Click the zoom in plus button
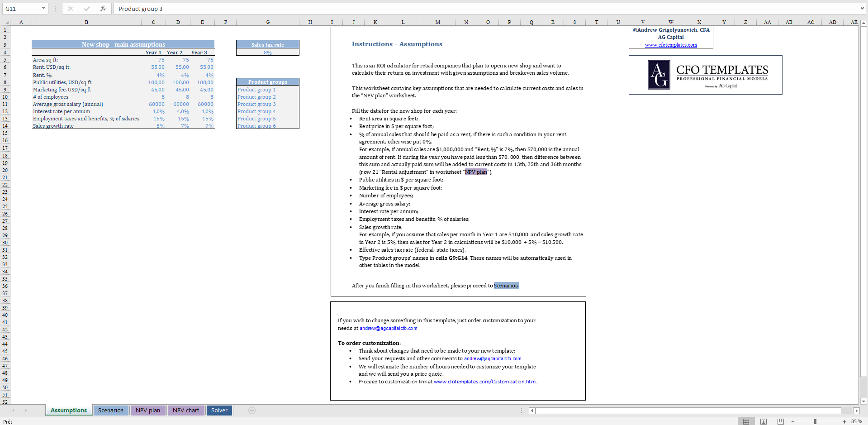868x425 pixels. 844,421
